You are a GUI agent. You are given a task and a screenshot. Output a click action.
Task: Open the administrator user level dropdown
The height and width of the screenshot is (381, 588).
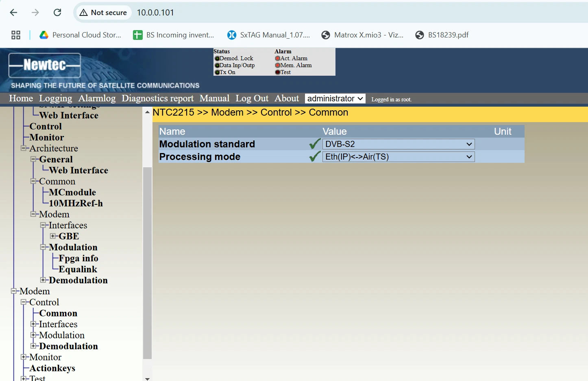tap(335, 99)
